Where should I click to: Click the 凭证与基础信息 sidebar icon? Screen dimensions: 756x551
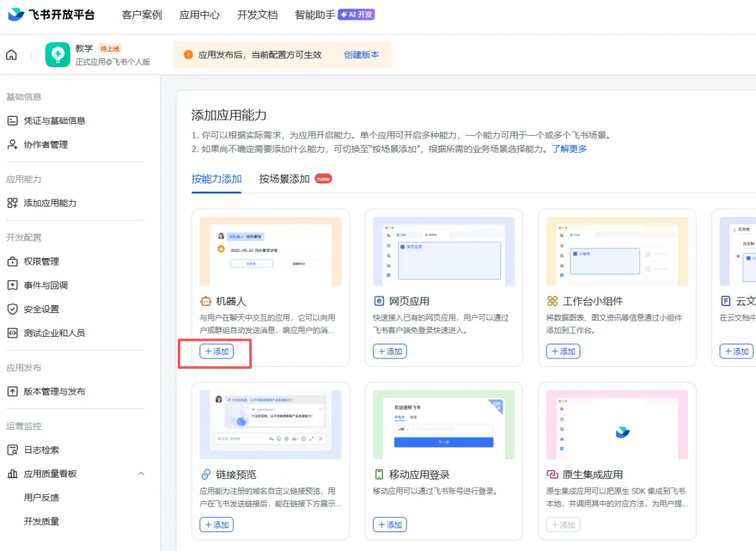(13, 120)
